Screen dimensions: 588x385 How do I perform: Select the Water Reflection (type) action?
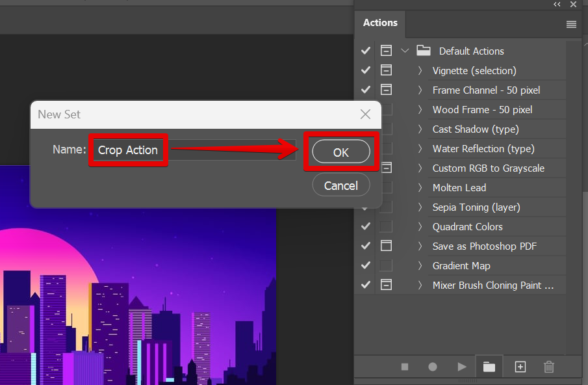[483, 148]
